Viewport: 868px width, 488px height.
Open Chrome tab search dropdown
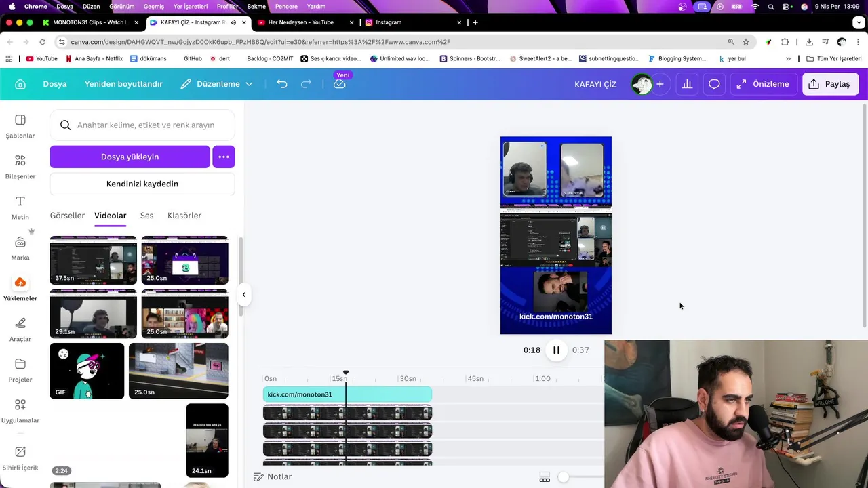tap(859, 22)
